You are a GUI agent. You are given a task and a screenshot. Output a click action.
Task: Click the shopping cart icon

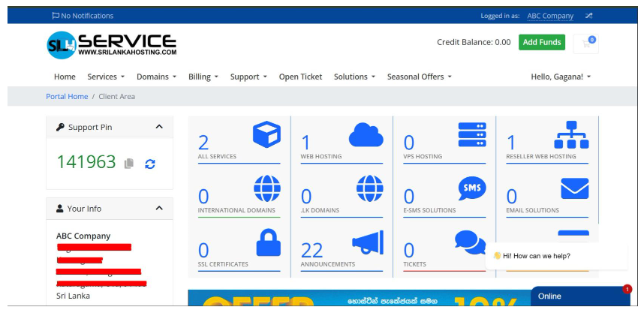[x=585, y=44]
